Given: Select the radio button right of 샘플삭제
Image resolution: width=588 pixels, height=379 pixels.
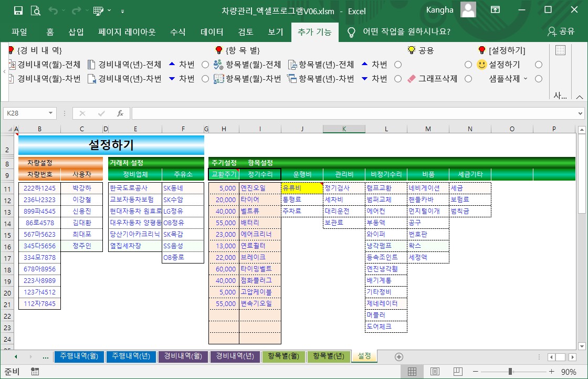Looking at the screenshot, I should 539,79.
